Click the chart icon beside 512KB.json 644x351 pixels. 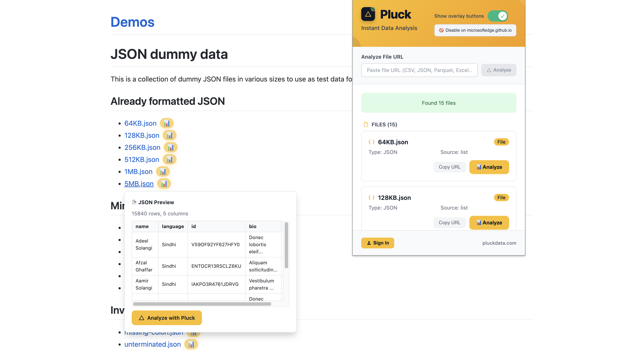[169, 160]
